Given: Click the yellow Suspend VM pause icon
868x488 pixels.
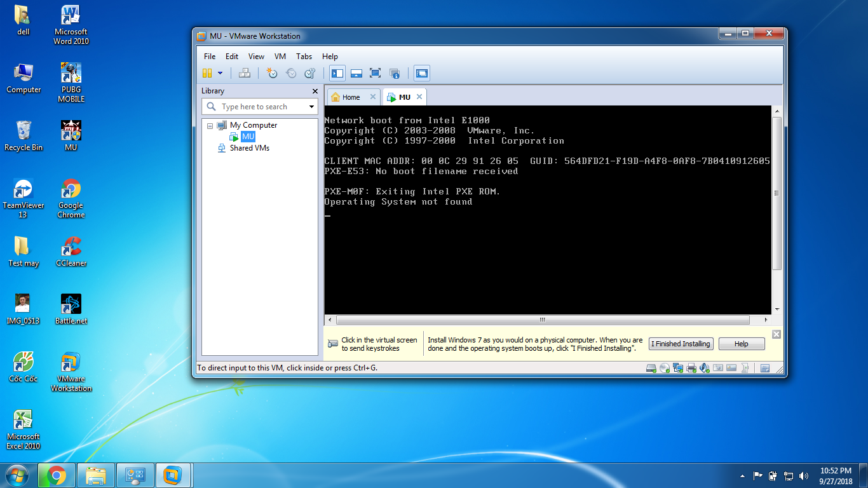Looking at the screenshot, I should tap(207, 73).
